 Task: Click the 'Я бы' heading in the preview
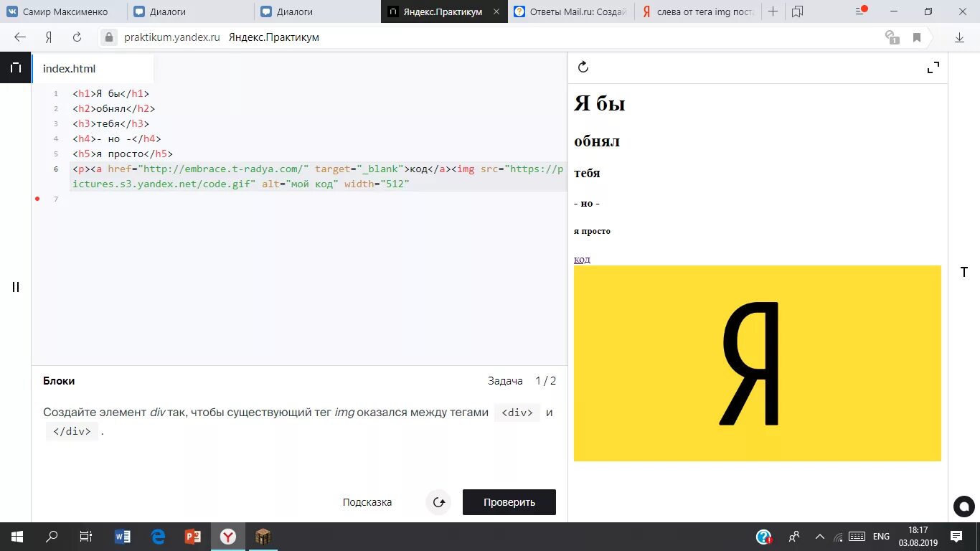coord(600,103)
